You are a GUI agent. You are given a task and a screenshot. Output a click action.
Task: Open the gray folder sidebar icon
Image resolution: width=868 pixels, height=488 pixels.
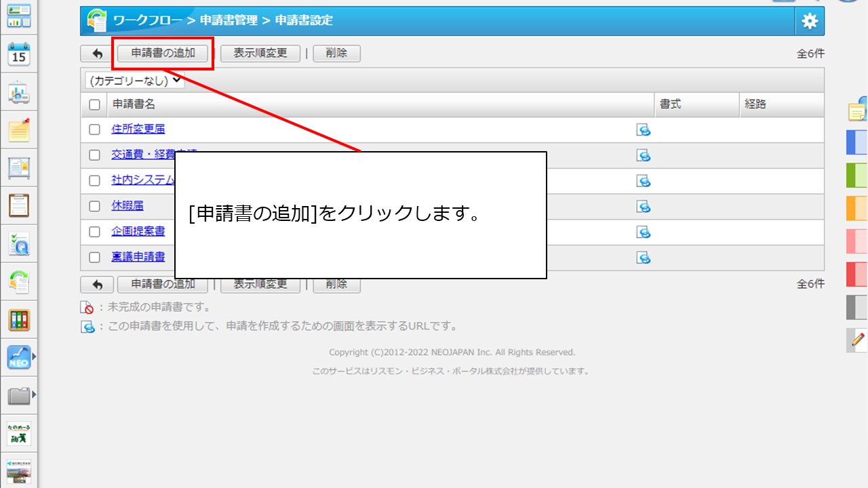19,395
